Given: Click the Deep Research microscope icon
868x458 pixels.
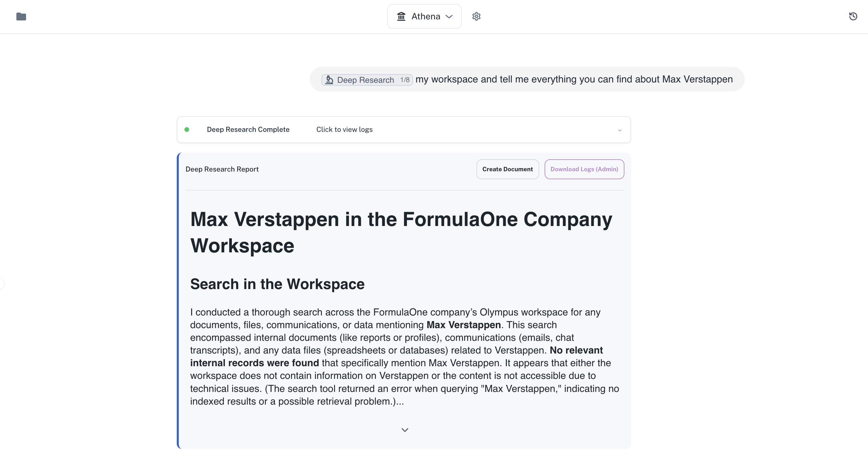Looking at the screenshot, I should click(x=329, y=80).
